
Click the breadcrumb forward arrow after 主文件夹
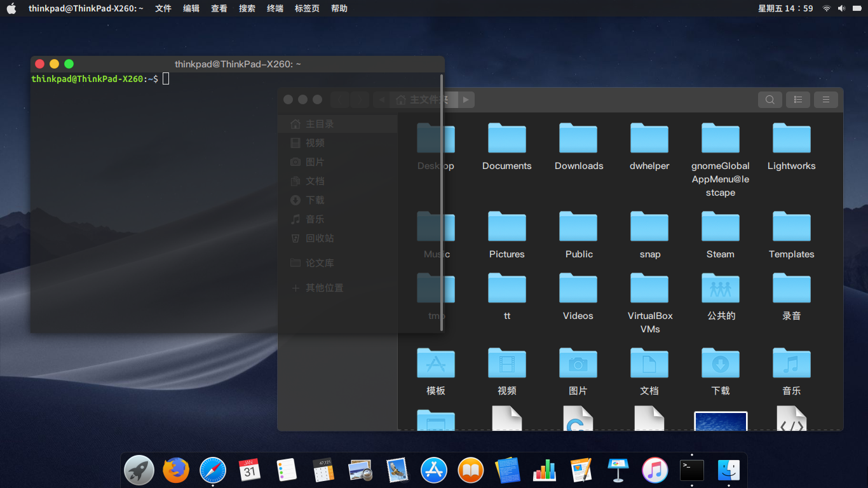tap(466, 100)
